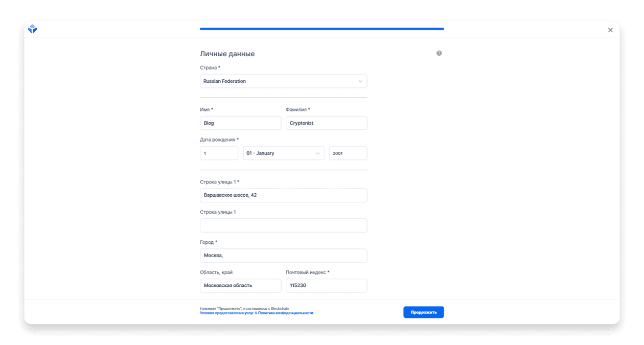The height and width of the screenshot is (345, 644).
Task: Open the Политика конфиденциальности link
Action: click(x=286, y=313)
